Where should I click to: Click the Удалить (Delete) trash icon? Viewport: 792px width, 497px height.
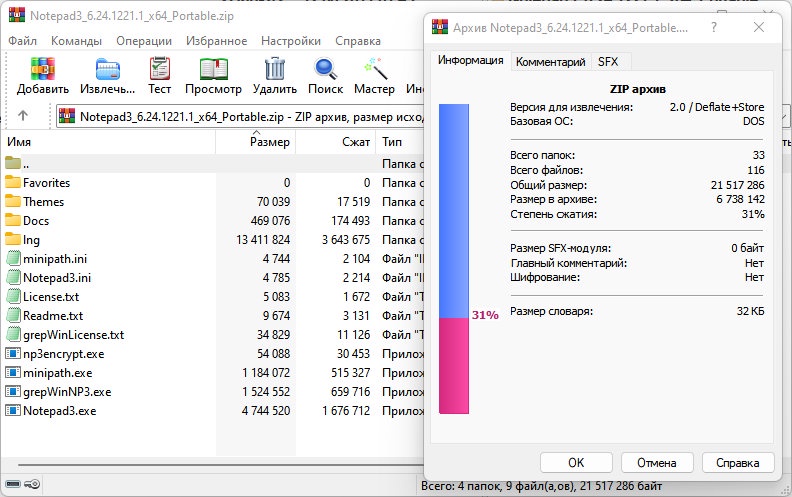(274, 69)
